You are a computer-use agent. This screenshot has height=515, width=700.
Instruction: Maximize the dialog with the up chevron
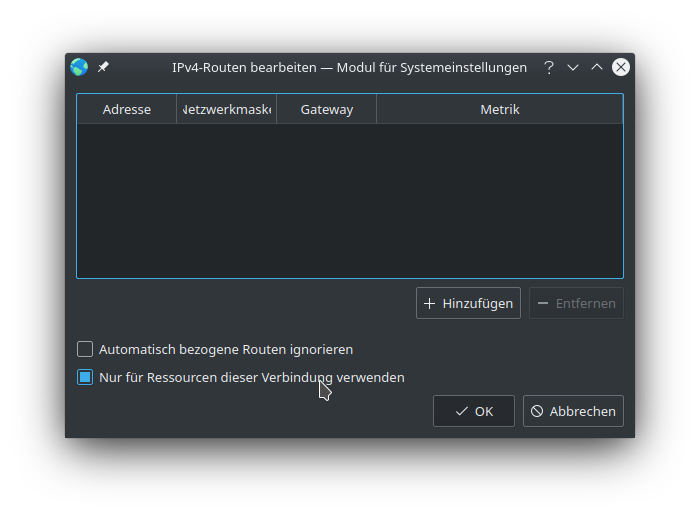(597, 67)
